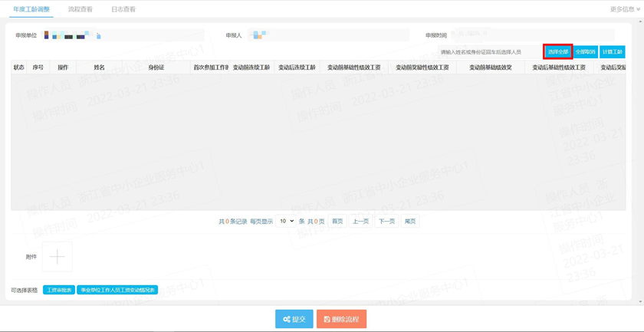The image size is (644, 332).
Task: Click the save icon on 删除流程 button
Action: coord(327,319)
